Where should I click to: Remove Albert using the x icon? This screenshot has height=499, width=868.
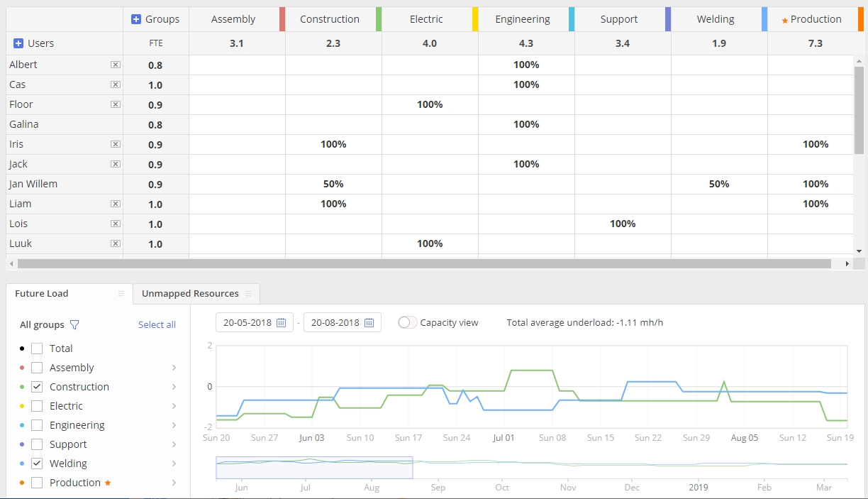[116, 65]
